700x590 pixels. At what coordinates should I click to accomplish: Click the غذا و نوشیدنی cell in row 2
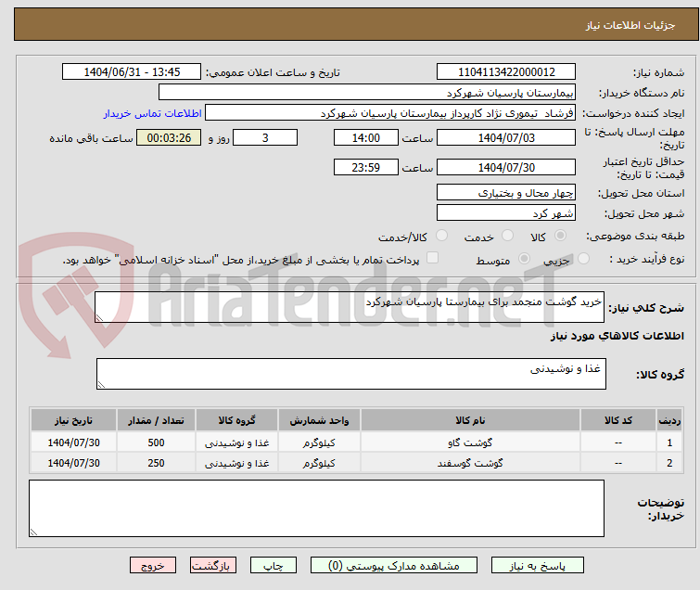tap(237, 463)
